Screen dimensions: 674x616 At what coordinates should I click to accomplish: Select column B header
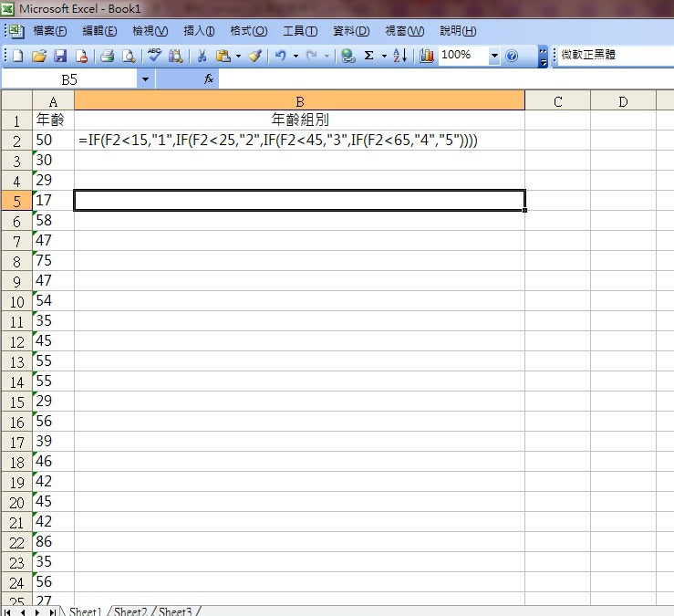[x=299, y=101]
